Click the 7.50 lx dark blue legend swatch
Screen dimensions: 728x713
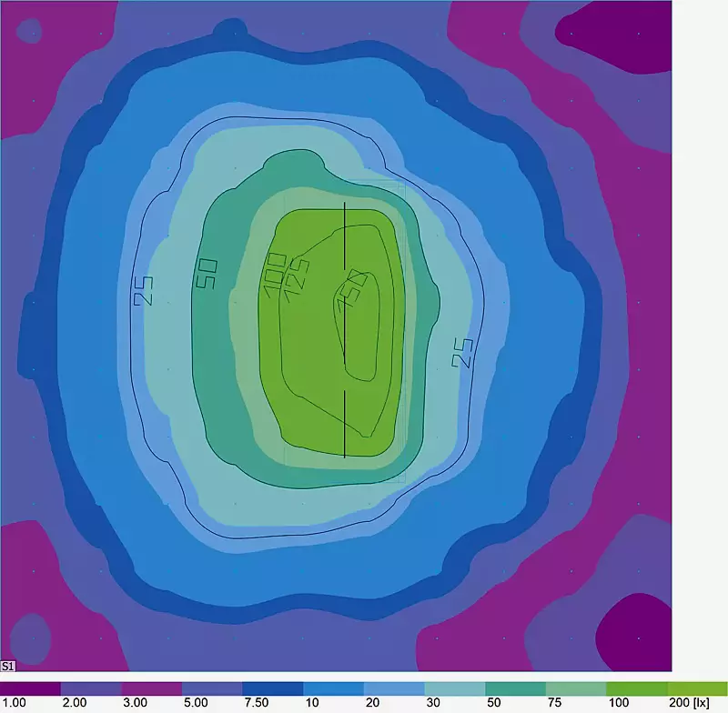272,688
